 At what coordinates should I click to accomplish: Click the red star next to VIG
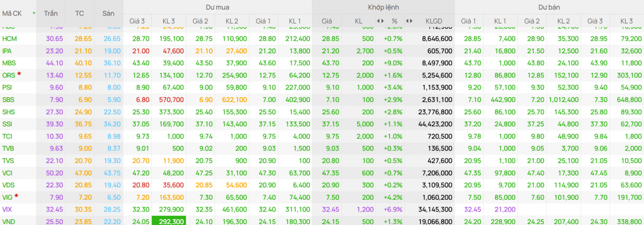click(x=17, y=195)
